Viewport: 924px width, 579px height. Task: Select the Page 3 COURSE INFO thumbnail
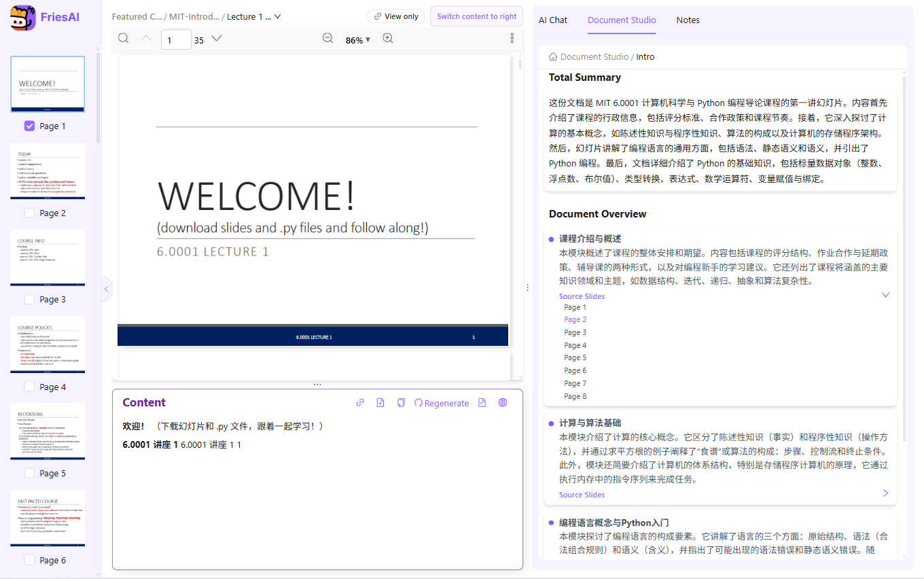click(x=48, y=258)
